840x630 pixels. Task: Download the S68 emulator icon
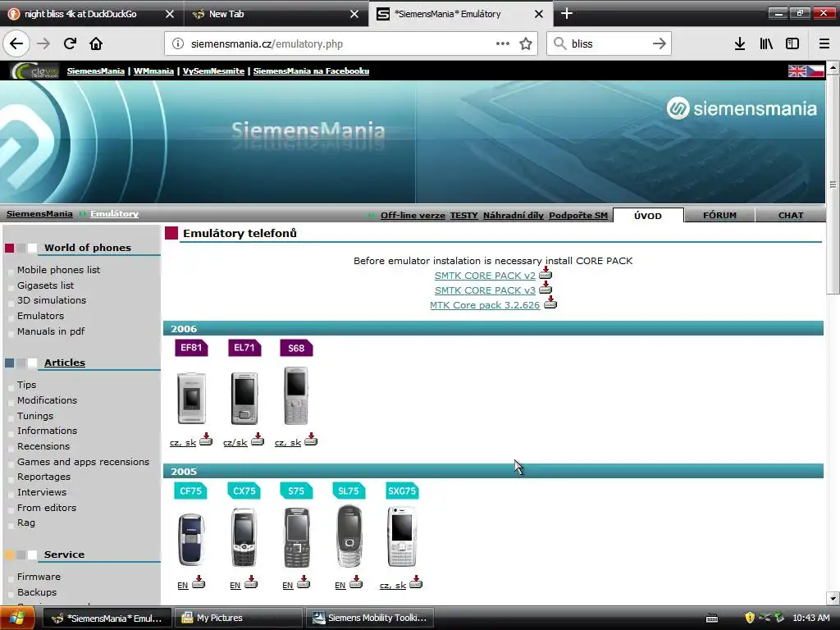tap(311, 440)
